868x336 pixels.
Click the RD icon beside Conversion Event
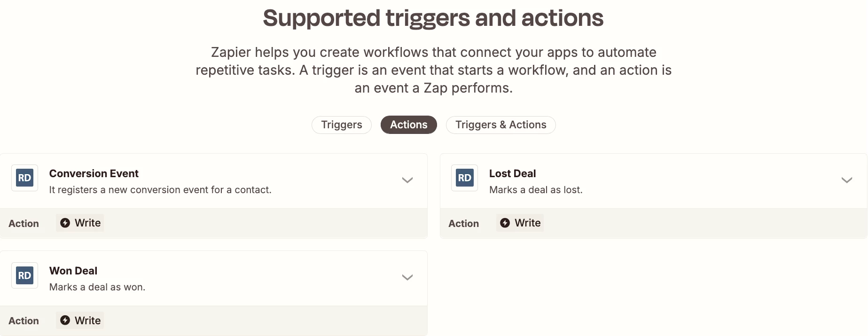click(x=24, y=178)
